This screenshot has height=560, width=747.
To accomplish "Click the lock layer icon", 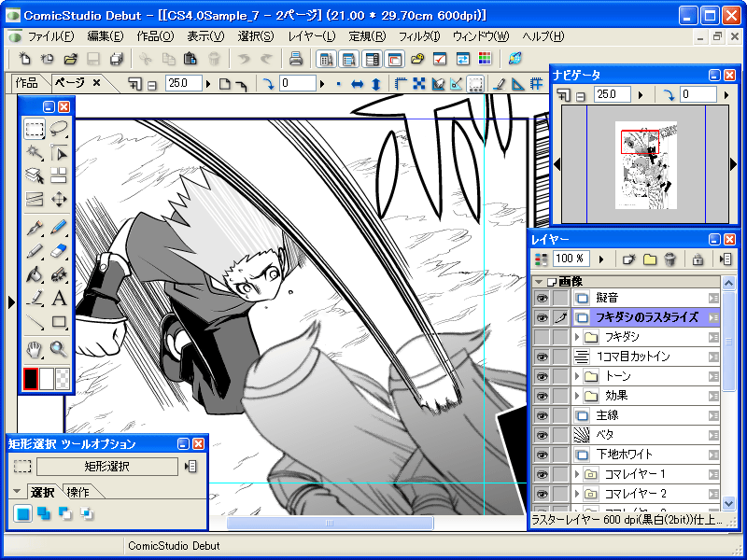I will 698,259.
